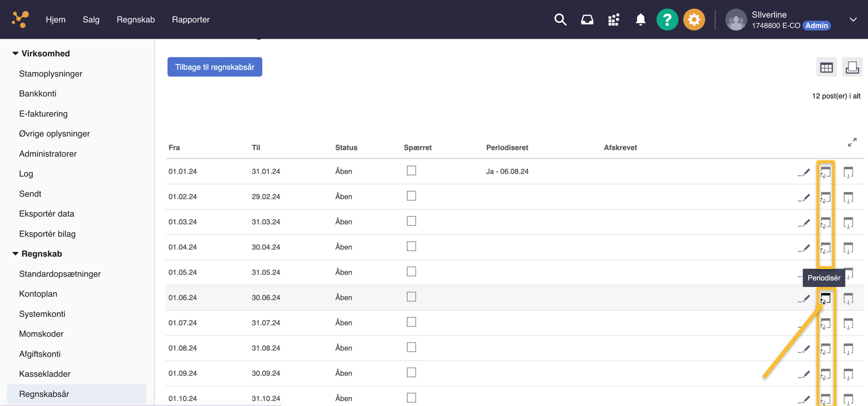Open help via green question mark

click(667, 19)
